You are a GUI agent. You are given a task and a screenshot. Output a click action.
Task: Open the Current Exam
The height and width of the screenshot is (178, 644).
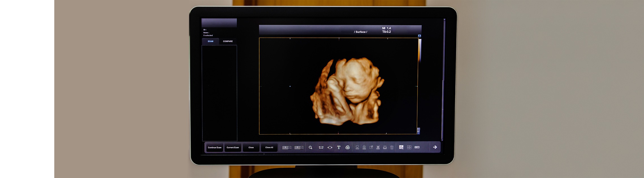pyautogui.click(x=233, y=147)
